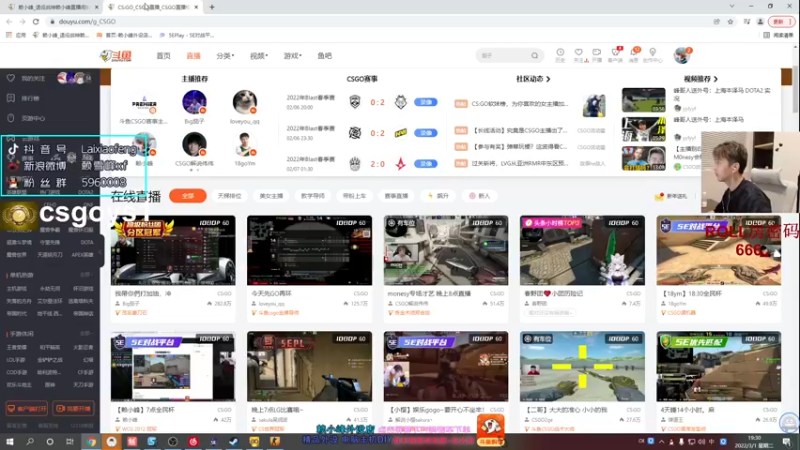
Task: Open creator center icon
Action: pyautogui.click(x=653, y=55)
